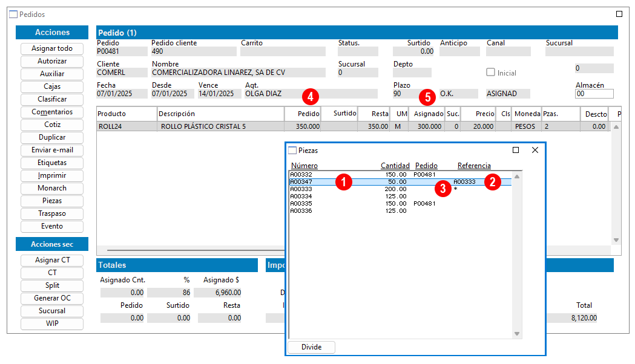Sort Piezas list by Cantidad header
Viewport: 635px width, 364px height.
click(x=395, y=166)
